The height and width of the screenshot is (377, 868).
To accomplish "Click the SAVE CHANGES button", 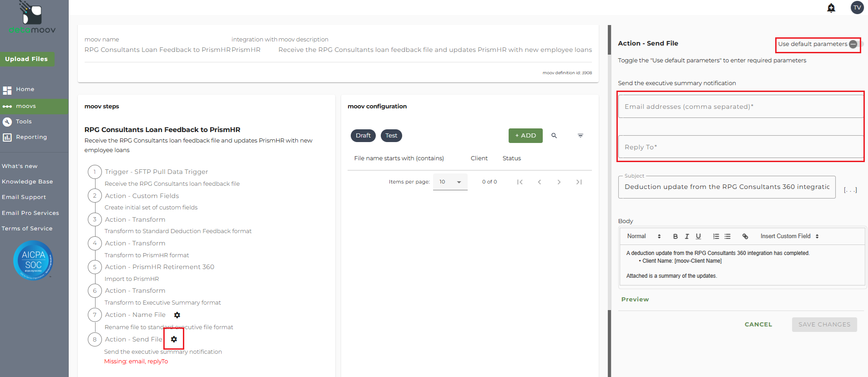I will [824, 325].
